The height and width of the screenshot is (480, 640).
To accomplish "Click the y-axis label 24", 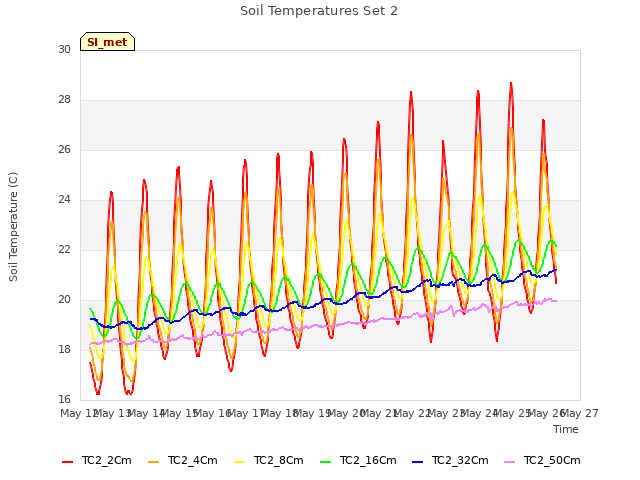I will (x=64, y=200).
